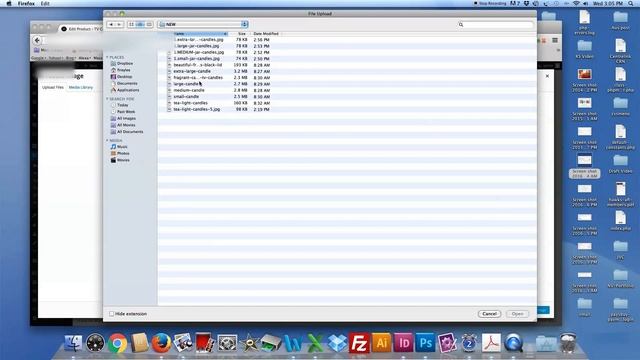
Task: Open the Apple menu
Action: point(9,3)
